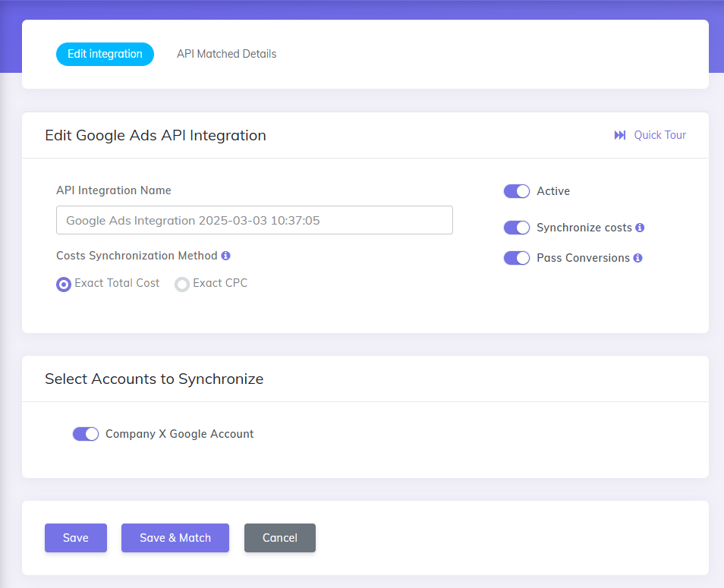Screen dimensions: 724x588
Task: Open the Quick Tour
Action: [659, 135]
